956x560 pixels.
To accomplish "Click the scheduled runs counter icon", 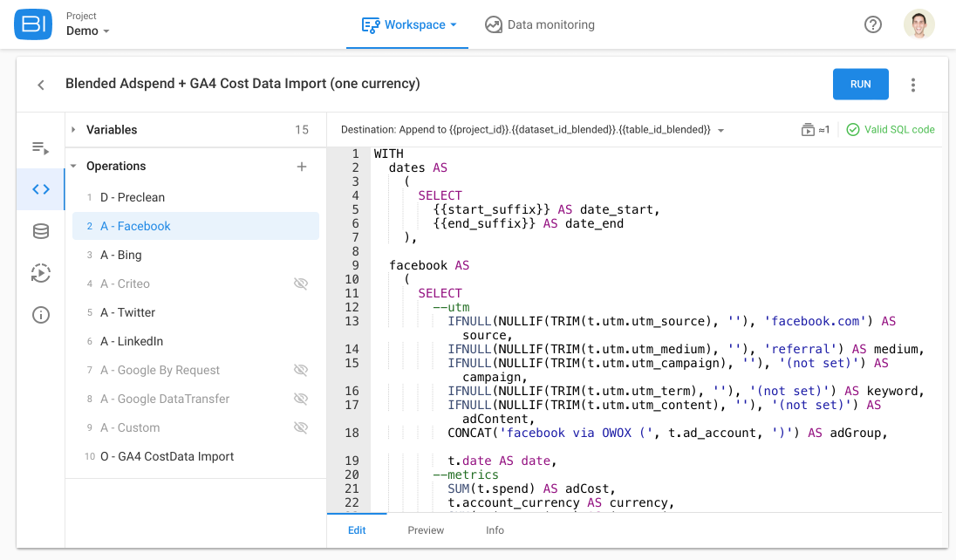I will tap(808, 129).
